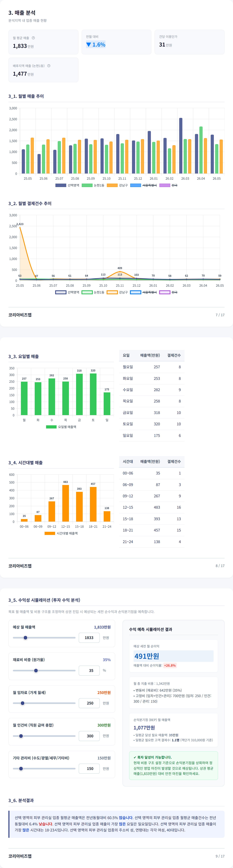Viewport: 233px width, 868px height.
Task: Toggle 강남구 legend in 월별 결제건수 추이 chart
Action: 117,292
